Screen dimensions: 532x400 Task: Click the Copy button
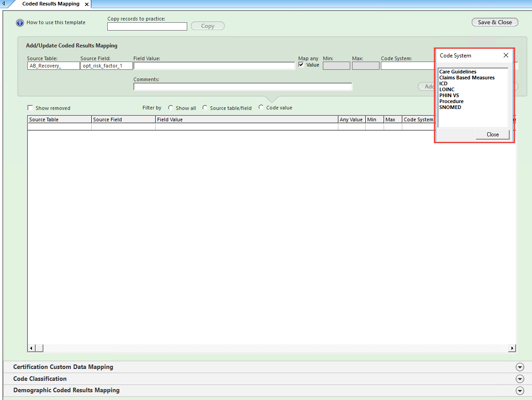(208, 26)
